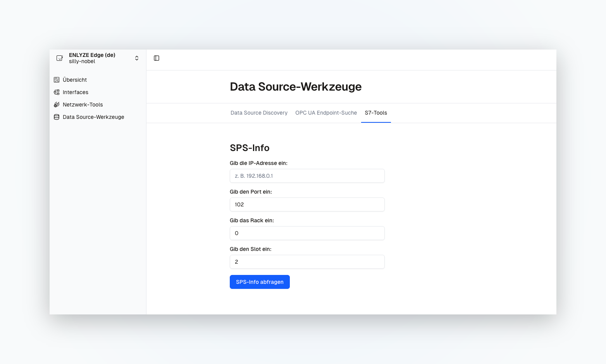Viewport: 606px width, 364px height.
Task: Click the Netzwerk-Tools sidebar icon
Action: [57, 105]
